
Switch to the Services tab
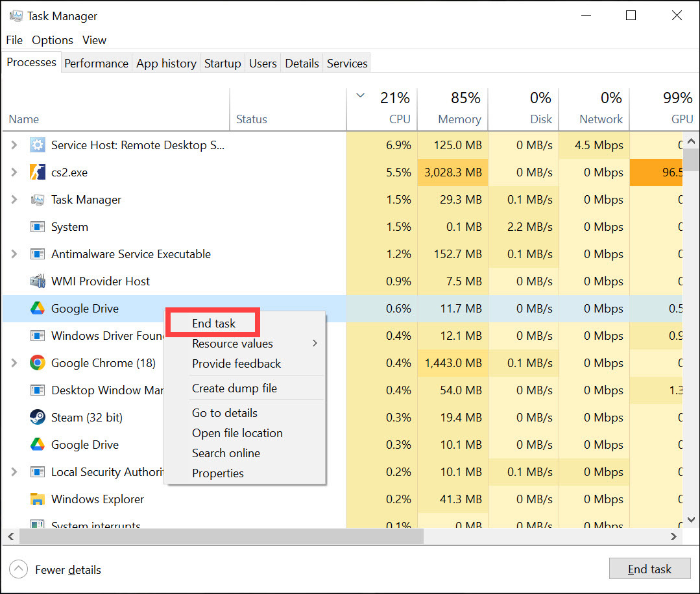point(346,63)
